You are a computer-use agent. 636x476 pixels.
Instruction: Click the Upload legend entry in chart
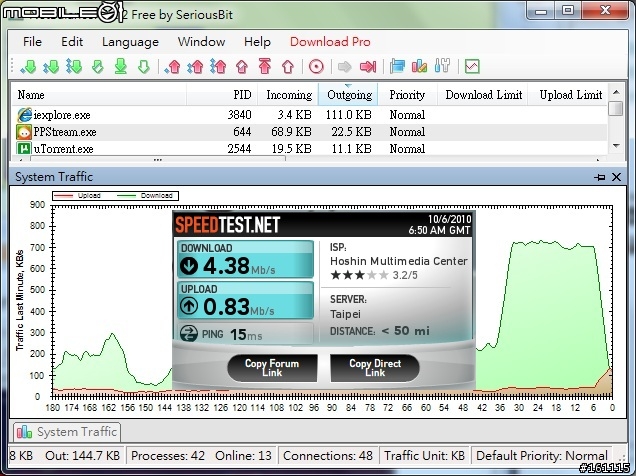tap(78, 196)
